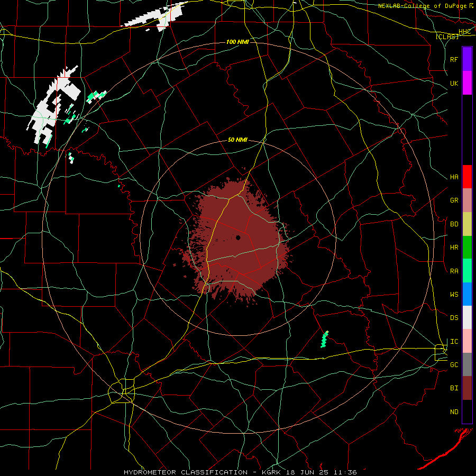Click the WS blue legend swatch
The width and height of the screenshot is (476, 476).
click(467, 294)
